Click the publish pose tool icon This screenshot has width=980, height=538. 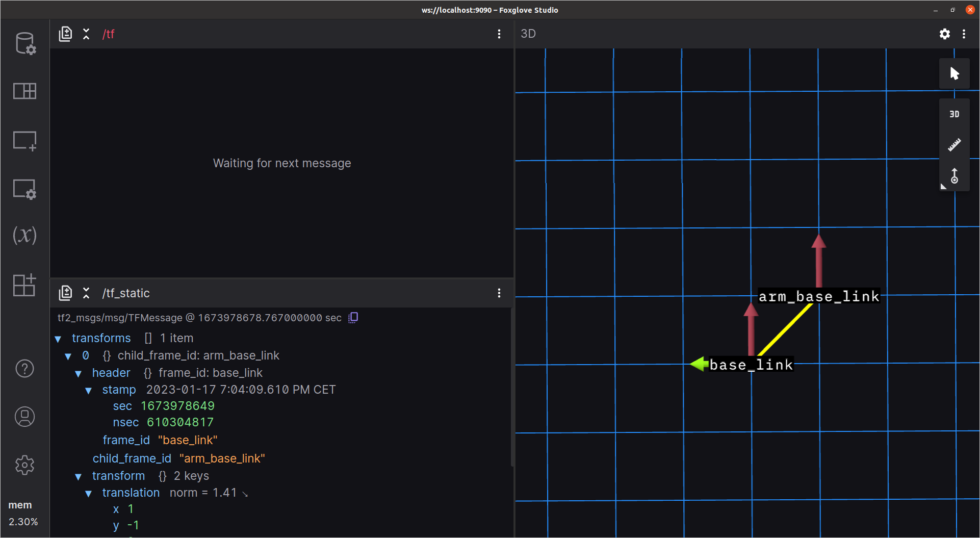[954, 176]
